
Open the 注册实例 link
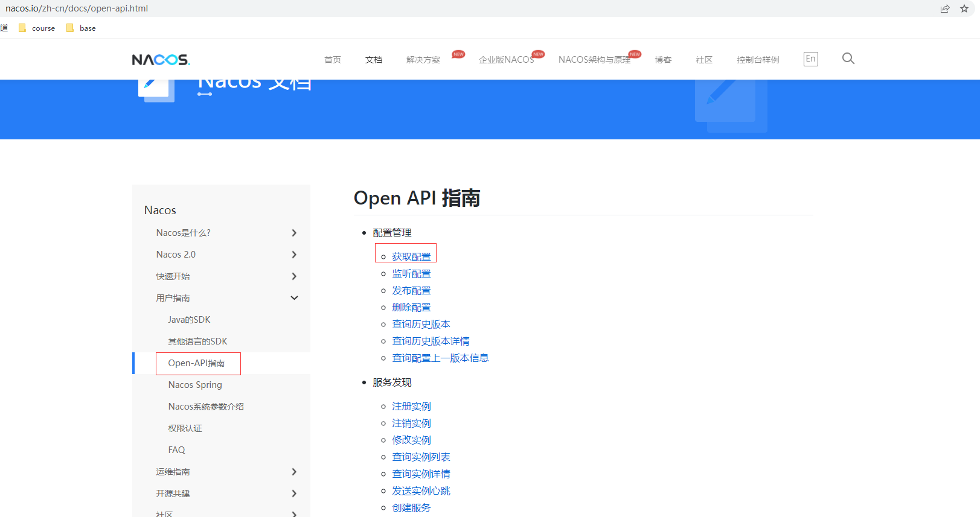click(x=412, y=407)
